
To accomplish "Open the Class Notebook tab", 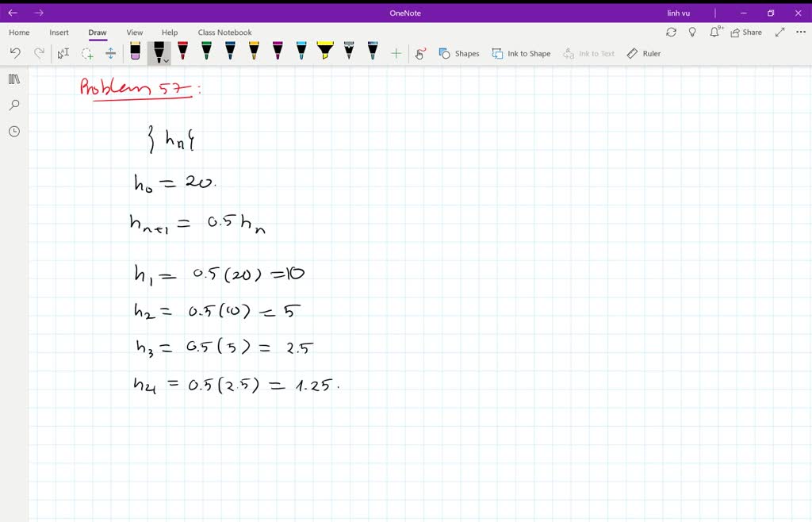I will tap(224, 33).
